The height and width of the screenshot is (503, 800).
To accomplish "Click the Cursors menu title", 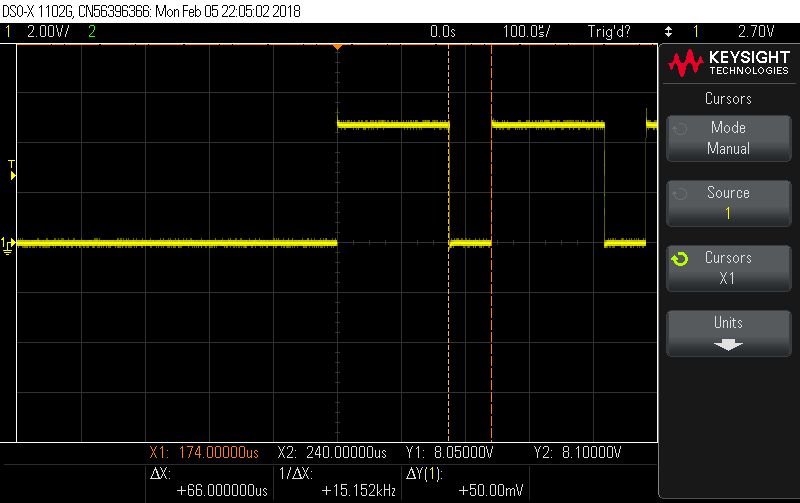I will coord(728,98).
